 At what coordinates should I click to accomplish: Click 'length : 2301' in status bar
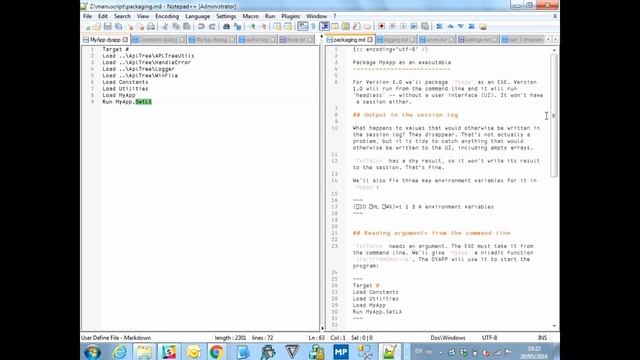point(230,338)
